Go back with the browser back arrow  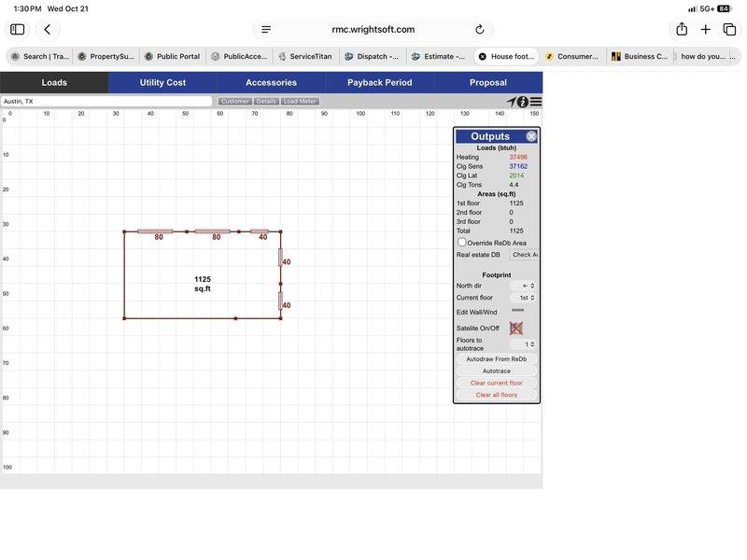pyautogui.click(x=48, y=30)
